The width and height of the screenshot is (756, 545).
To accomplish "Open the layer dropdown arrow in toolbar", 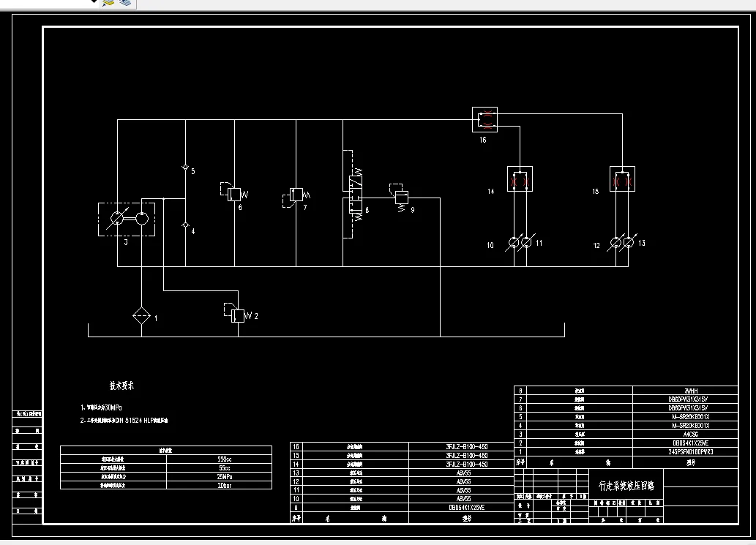I will (94, 2).
